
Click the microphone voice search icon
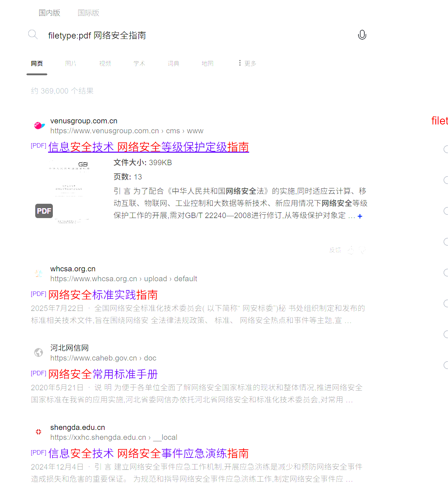[362, 35]
